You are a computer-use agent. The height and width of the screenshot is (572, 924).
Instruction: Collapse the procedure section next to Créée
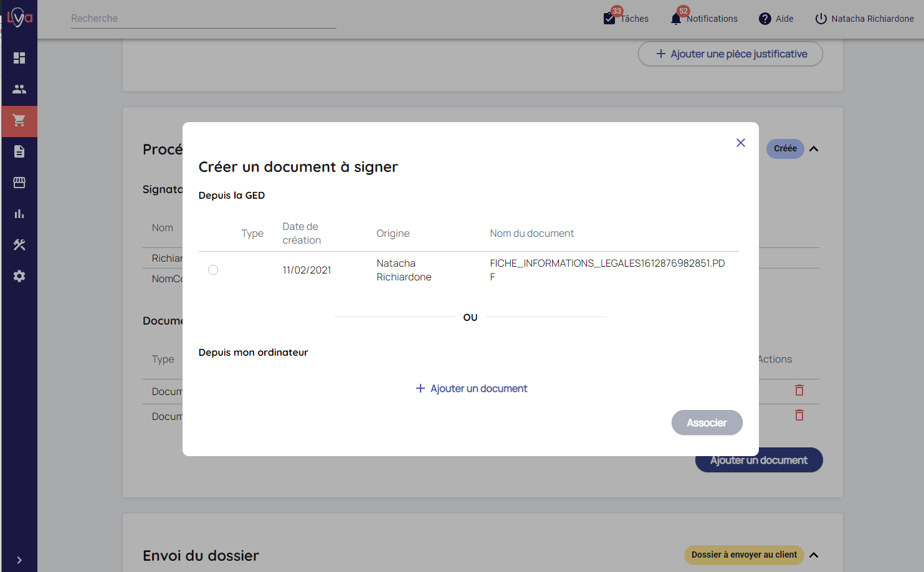(814, 149)
